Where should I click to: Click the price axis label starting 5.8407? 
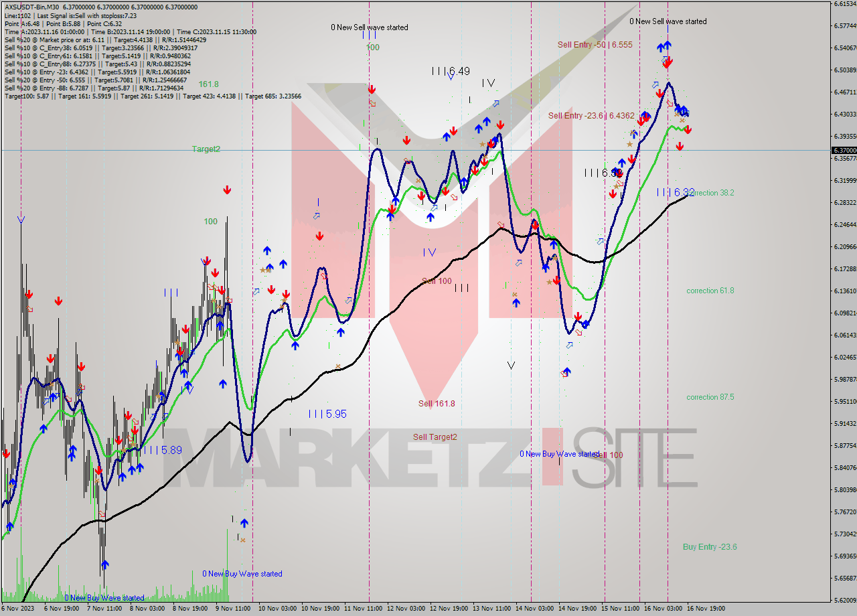[845, 468]
